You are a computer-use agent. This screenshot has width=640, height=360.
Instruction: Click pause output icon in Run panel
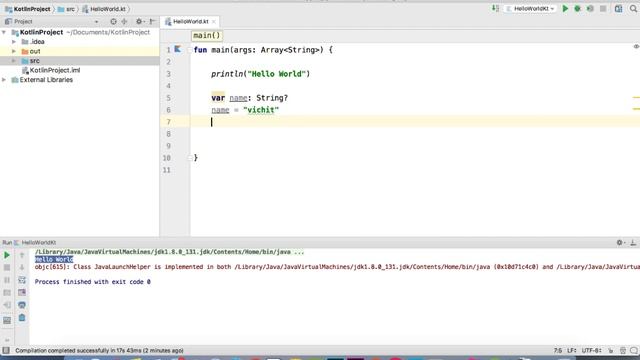[x=7, y=280]
